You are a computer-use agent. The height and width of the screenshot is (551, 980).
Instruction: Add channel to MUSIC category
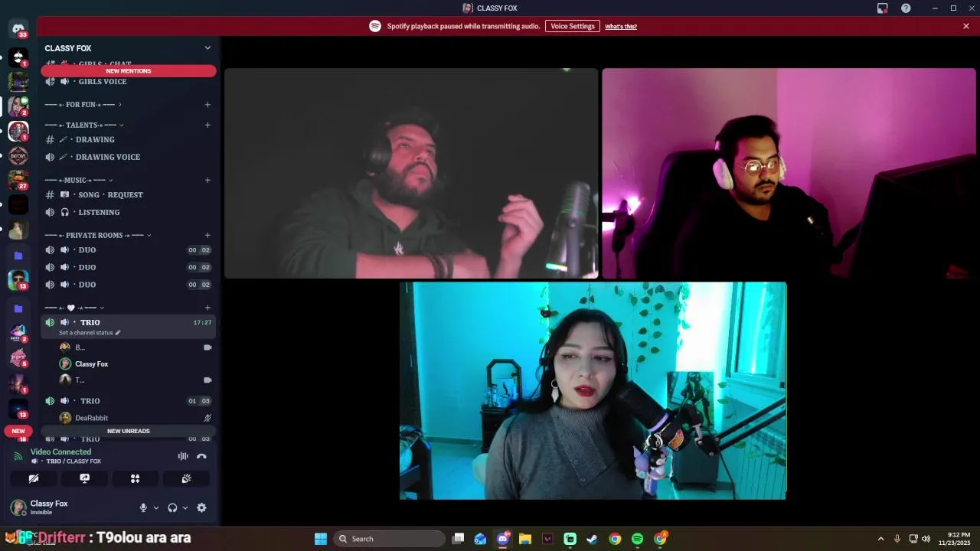[207, 180]
